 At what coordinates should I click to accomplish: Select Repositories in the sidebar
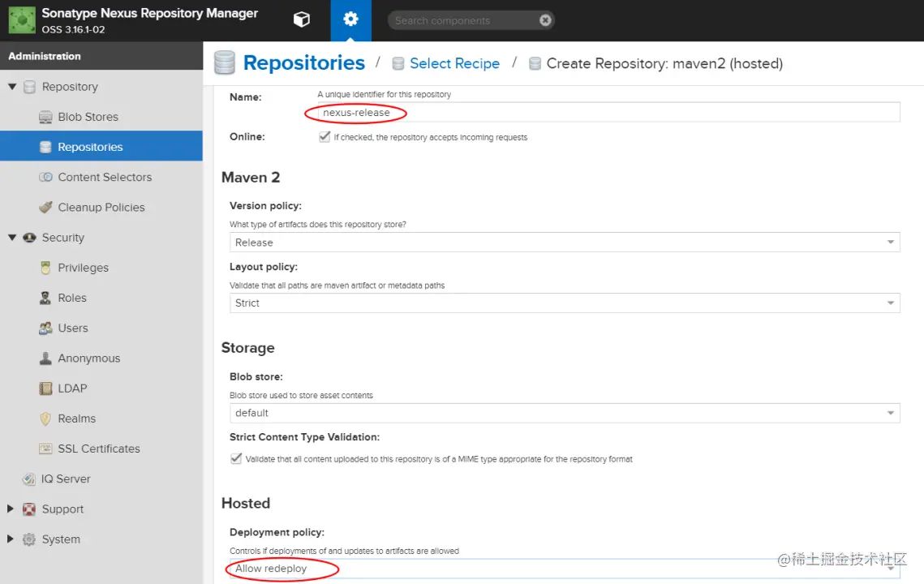coord(101,147)
